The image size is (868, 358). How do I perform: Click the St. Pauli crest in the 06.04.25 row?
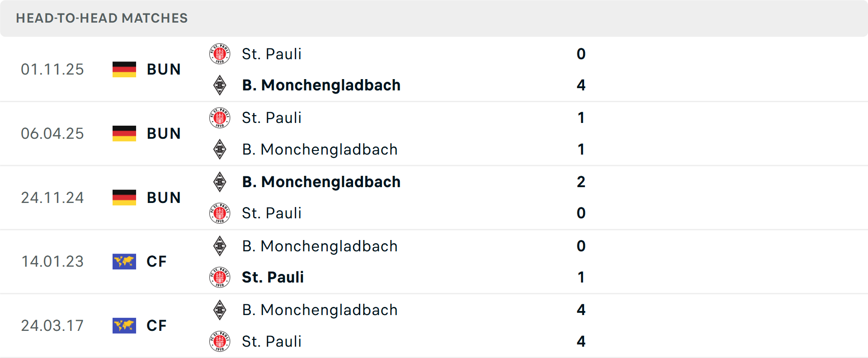[220, 118]
